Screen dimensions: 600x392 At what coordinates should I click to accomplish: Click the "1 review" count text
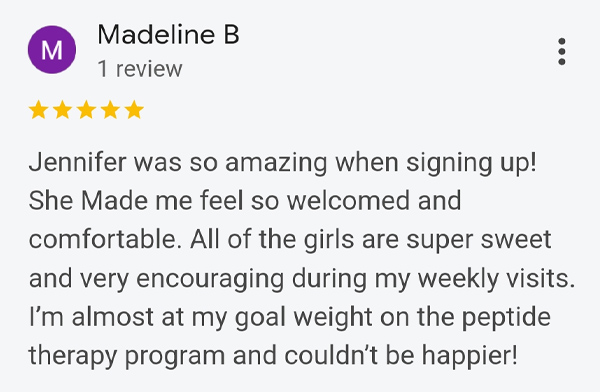coord(140,69)
